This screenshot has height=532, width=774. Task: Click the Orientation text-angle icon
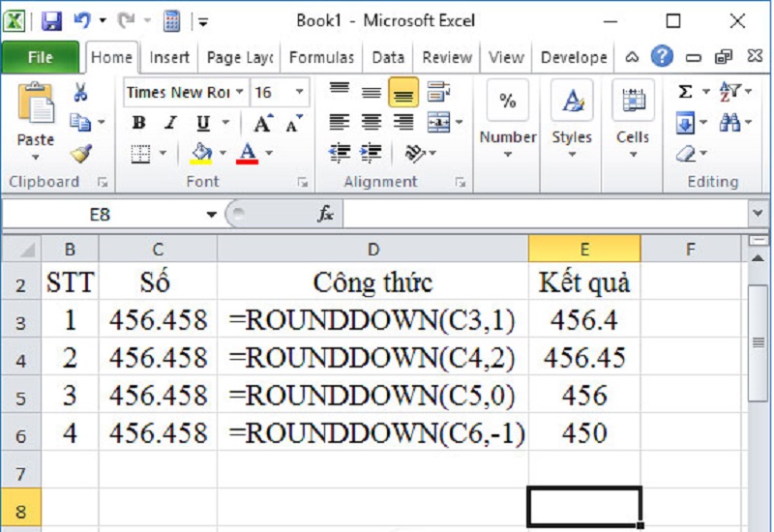(415, 154)
